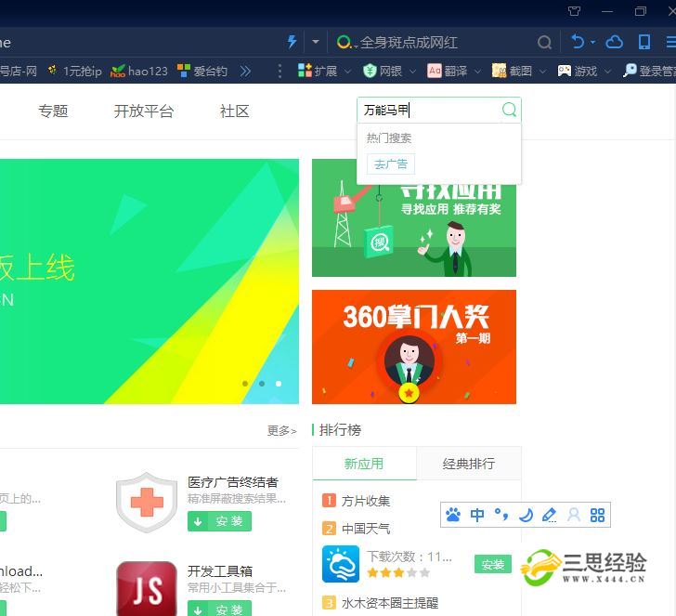Click the 登录管家 login manager icon

point(630,71)
